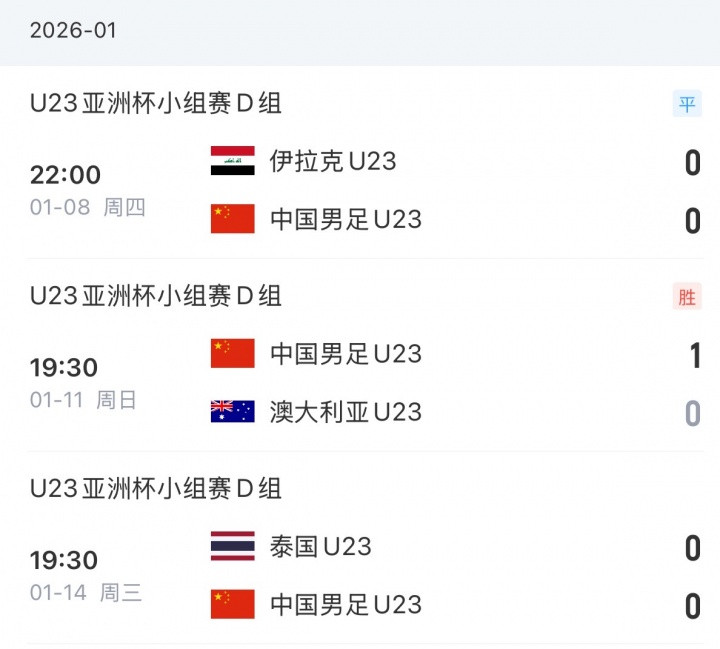Click the blue 平 draw badge
The width and height of the screenshot is (720, 649).
687,103
